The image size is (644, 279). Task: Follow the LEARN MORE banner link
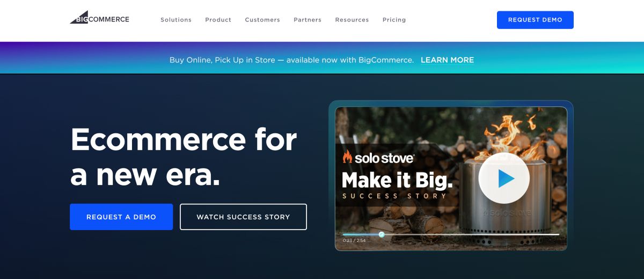click(447, 60)
